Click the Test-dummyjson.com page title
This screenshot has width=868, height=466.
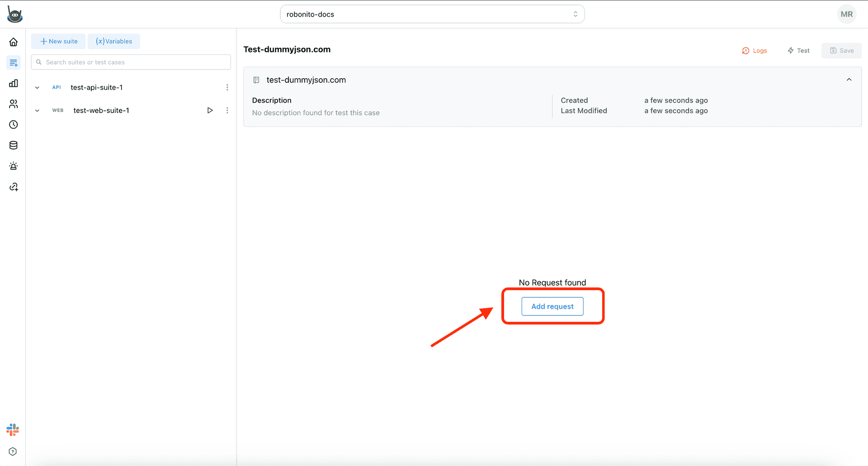pyautogui.click(x=287, y=49)
